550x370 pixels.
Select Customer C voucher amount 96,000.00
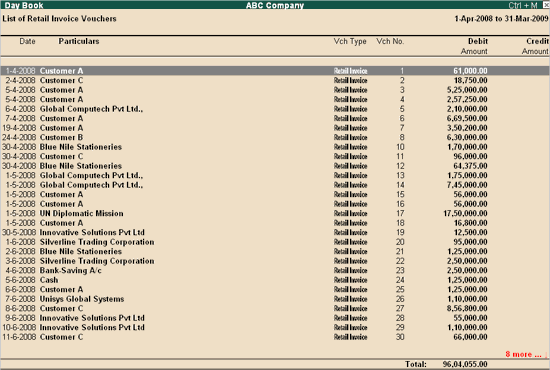click(x=275, y=156)
